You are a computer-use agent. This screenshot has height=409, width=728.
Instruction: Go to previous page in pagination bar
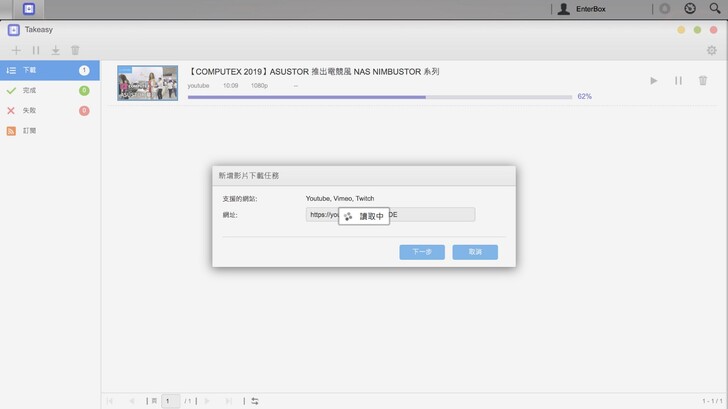point(132,401)
